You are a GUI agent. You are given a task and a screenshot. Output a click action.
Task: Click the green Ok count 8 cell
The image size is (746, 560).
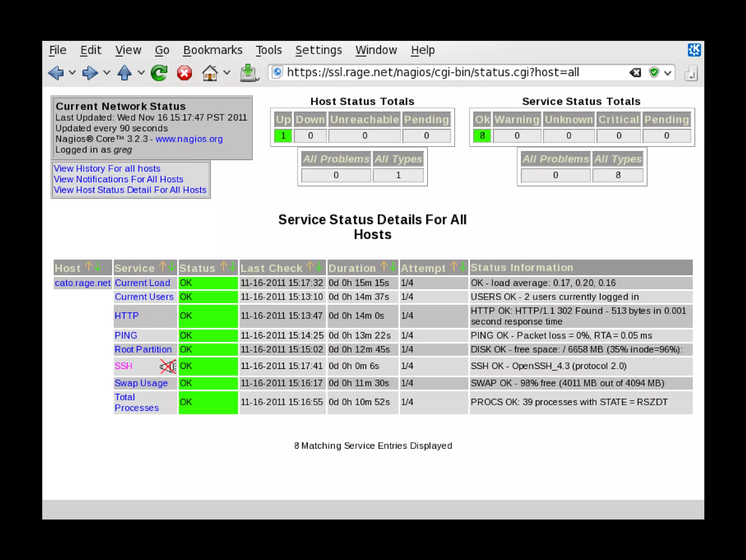tap(482, 136)
